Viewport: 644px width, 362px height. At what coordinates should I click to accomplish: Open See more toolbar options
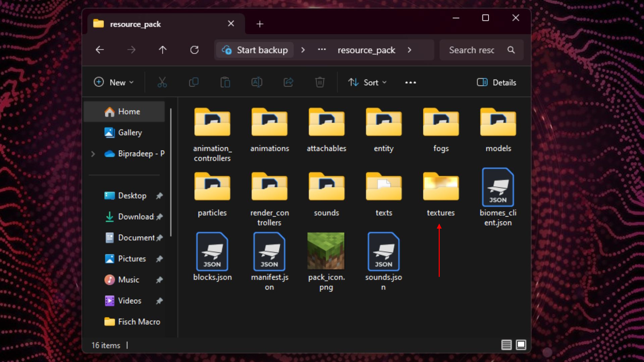point(410,82)
